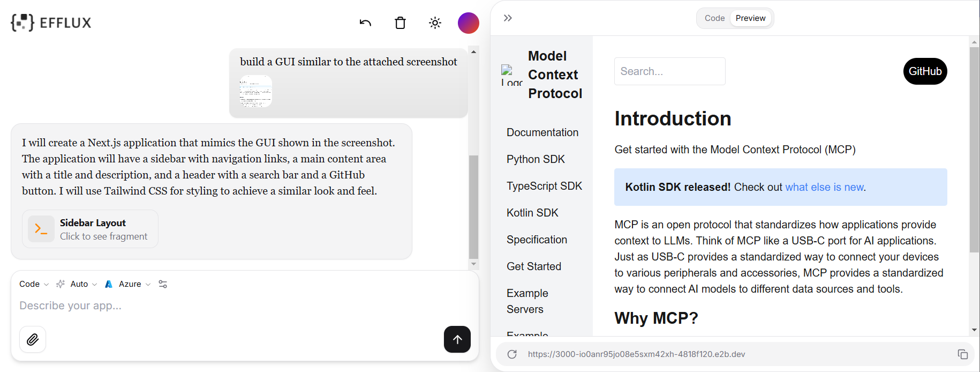980x372 pixels.
Task: Refresh the preview with the reload icon
Action: (512, 354)
